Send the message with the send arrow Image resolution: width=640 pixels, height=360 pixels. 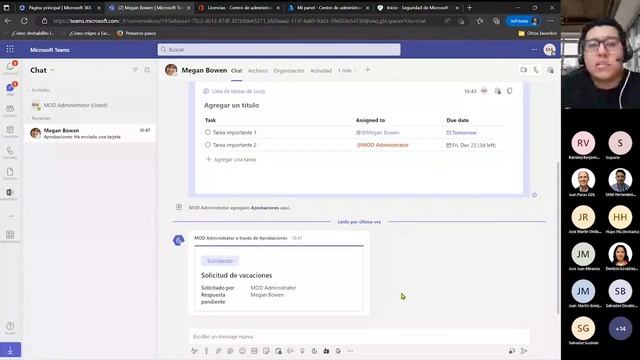tap(524, 351)
